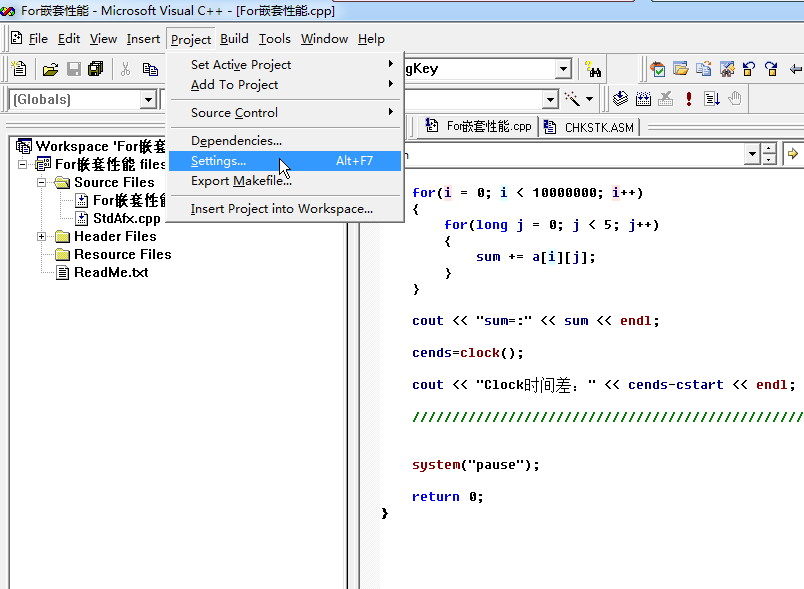The height and width of the screenshot is (589, 804).
Task: Open ReadMe.txt in the workspace tree
Action: coord(110,272)
